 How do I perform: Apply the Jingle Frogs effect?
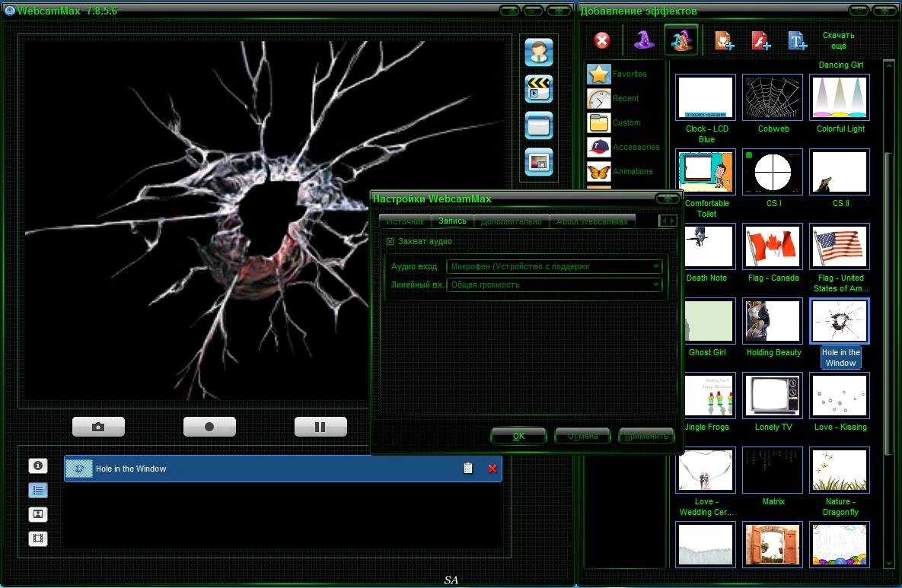(x=710, y=396)
